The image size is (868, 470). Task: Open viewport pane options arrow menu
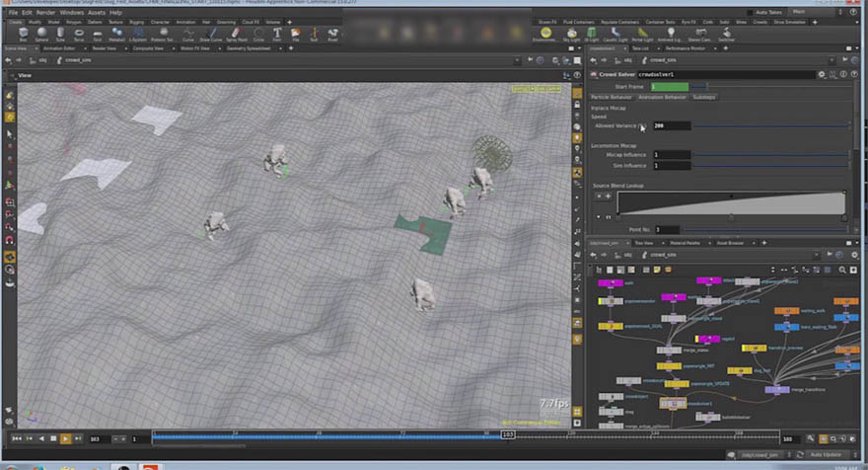pos(579,48)
